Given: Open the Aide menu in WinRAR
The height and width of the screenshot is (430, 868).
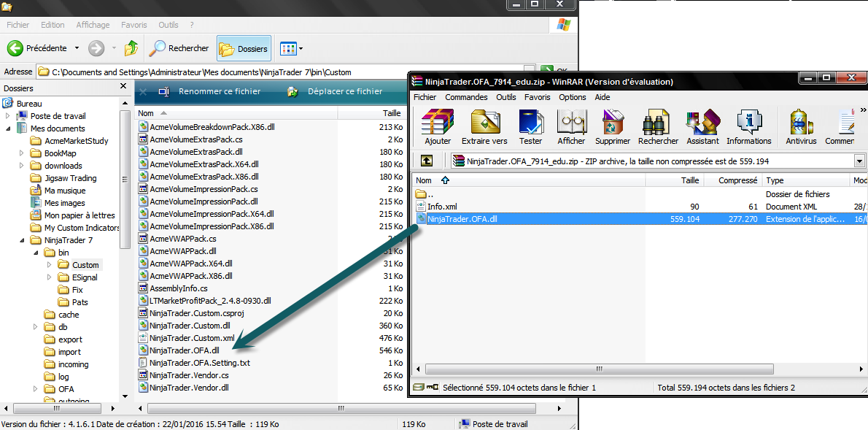Looking at the screenshot, I should pyautogui.click(x=602, y=97).
